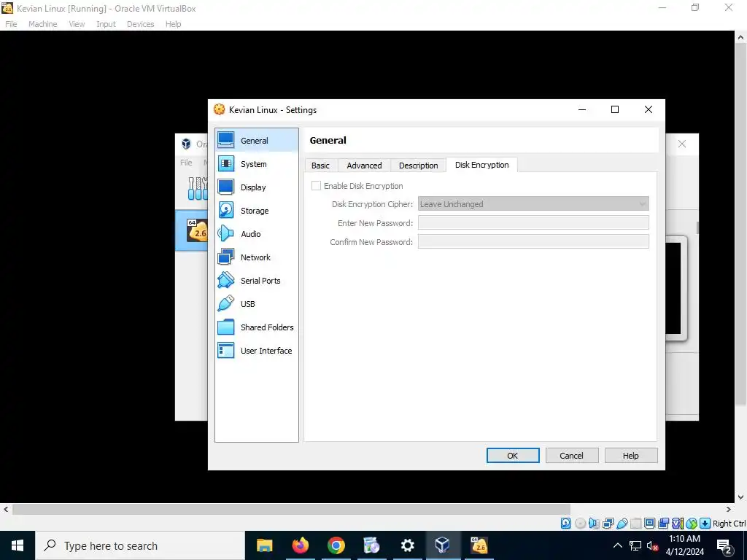Open the File menu in VM window
747x560 pixels.
(11, 24)
